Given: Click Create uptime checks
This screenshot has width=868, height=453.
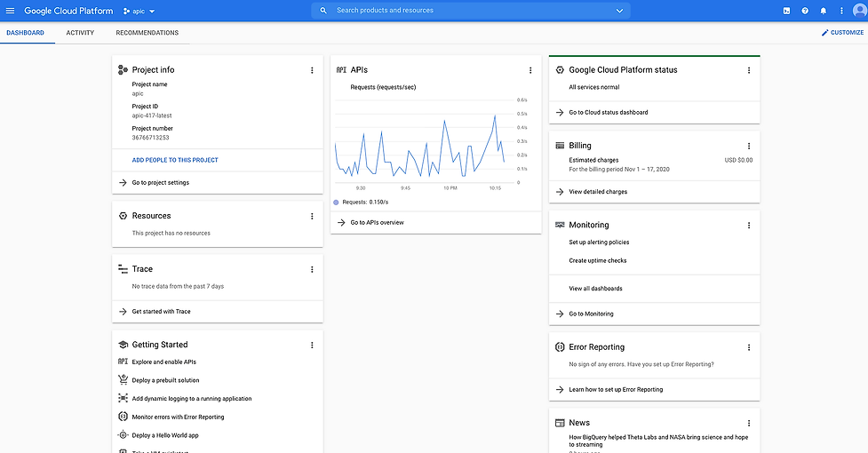Looking at the screenshot, I should (598, 260).
